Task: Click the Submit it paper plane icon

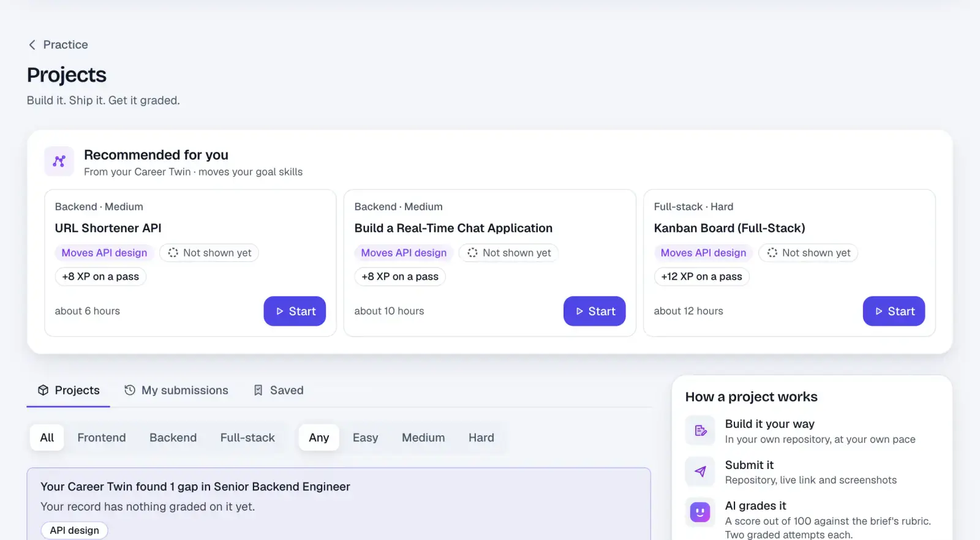Action: (x=700, y=471)
